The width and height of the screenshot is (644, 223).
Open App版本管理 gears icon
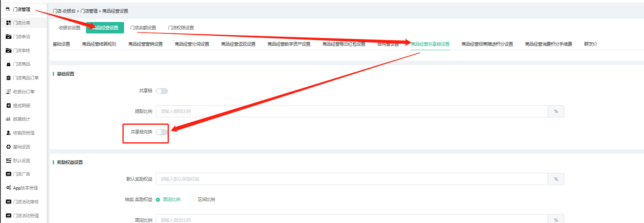coord(9,188)
